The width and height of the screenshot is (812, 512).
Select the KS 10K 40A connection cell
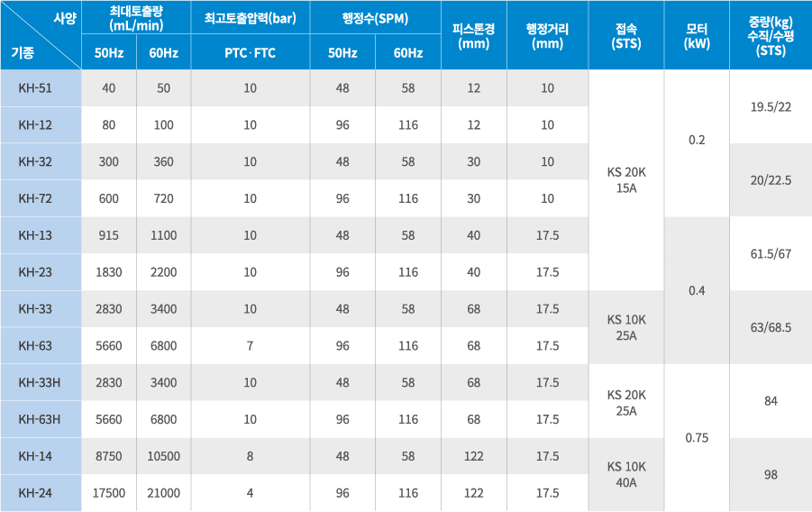click(625, 474)
